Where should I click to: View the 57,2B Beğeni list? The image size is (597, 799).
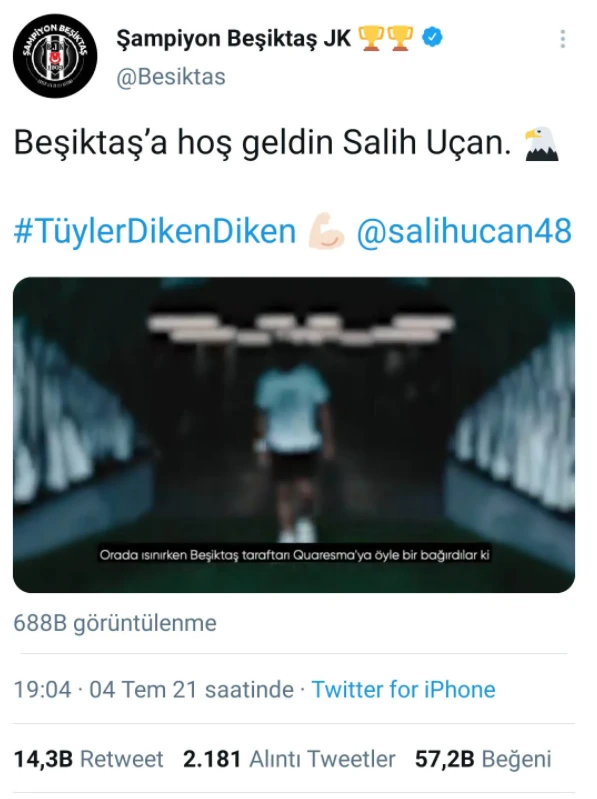pos(483,759)
